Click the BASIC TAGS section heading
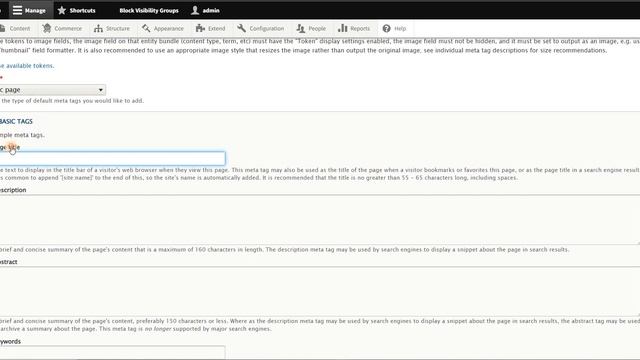 (x=16, y=121)
